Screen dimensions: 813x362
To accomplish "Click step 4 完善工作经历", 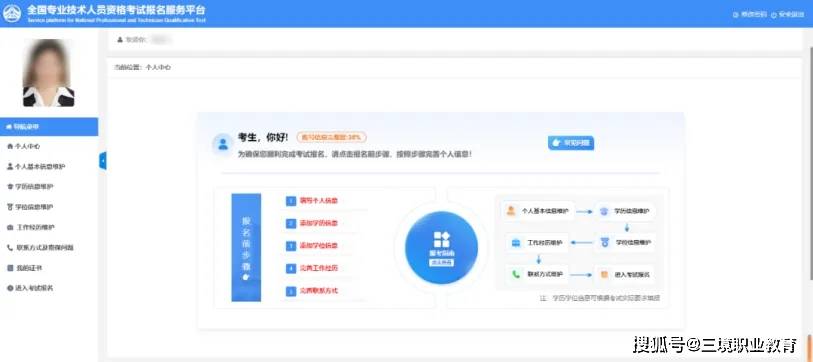I will (319, 269).
